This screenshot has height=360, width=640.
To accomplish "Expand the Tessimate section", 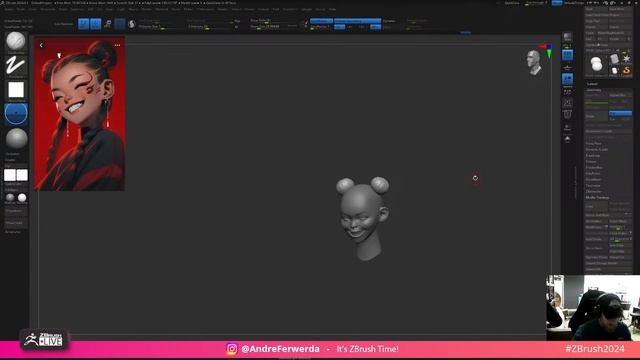I will pyautogui.click(x=593, y=186).
